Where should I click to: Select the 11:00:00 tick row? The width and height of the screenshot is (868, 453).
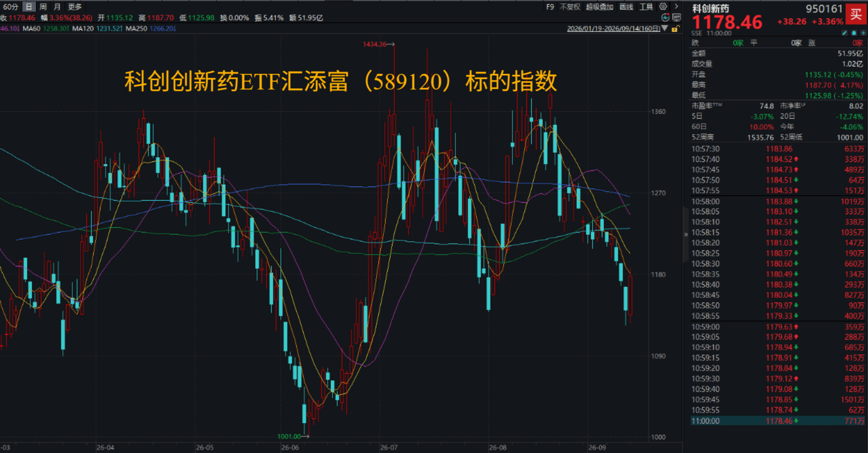coord(778,421)
